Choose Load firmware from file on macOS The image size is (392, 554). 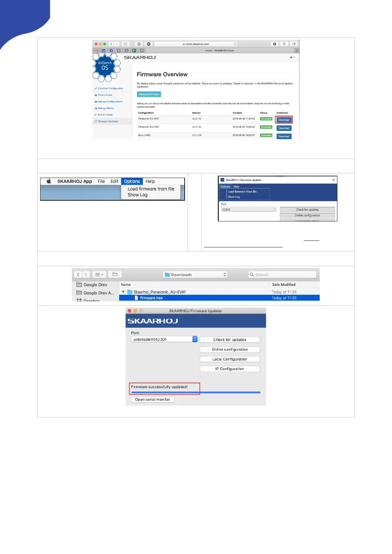pyautogui.click(x=151, y=189)
